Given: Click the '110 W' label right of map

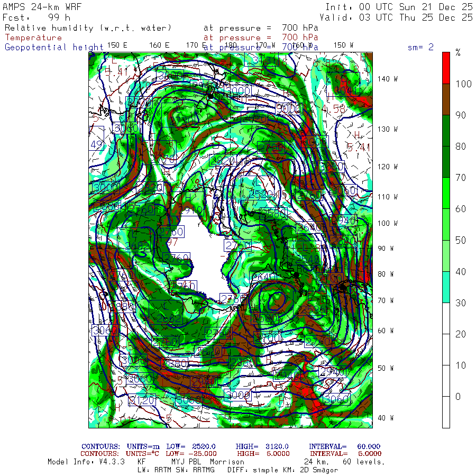Looking at the screenshot, I should [x=388, y=197].
